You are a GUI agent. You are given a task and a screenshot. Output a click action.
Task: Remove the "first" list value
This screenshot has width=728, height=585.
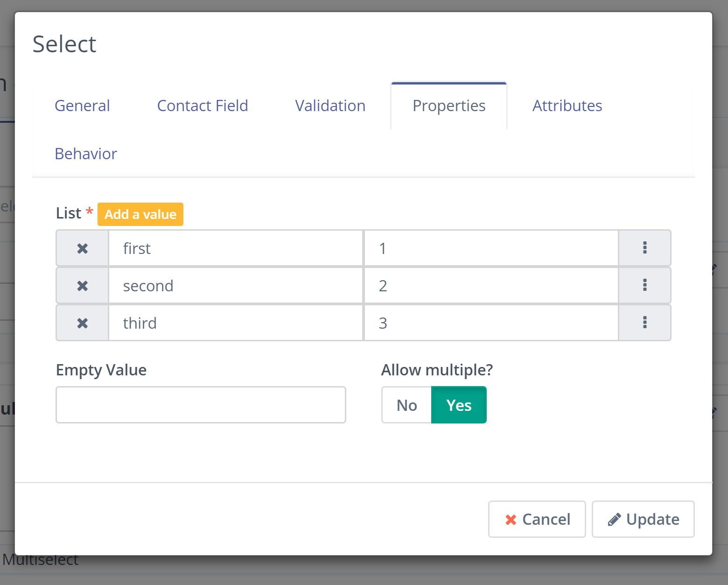point(82,248)
